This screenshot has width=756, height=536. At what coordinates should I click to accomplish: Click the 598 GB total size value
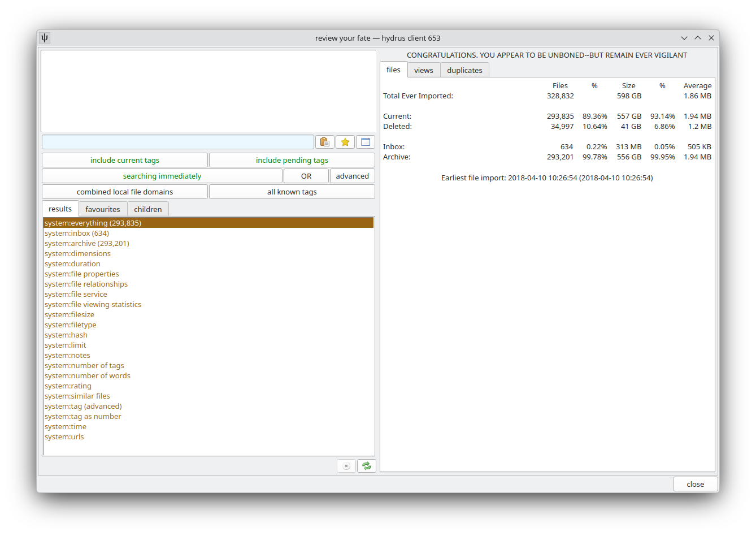629,96
